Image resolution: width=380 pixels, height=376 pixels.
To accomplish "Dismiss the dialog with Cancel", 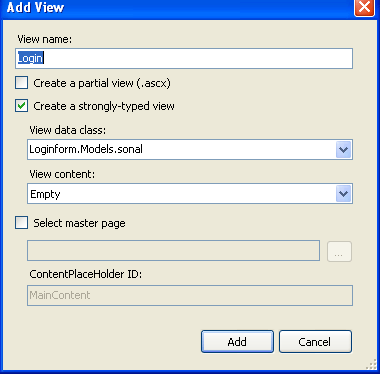I will [315, 342].
